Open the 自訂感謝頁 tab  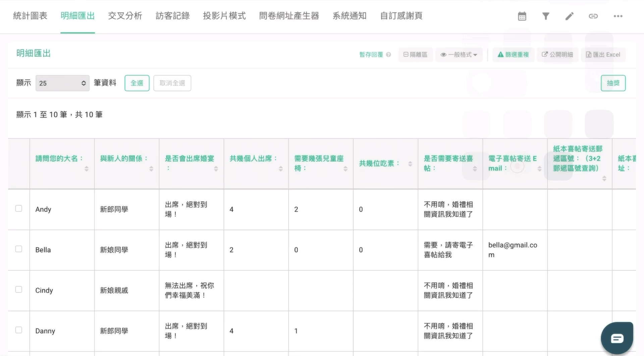tap(401, 16)
